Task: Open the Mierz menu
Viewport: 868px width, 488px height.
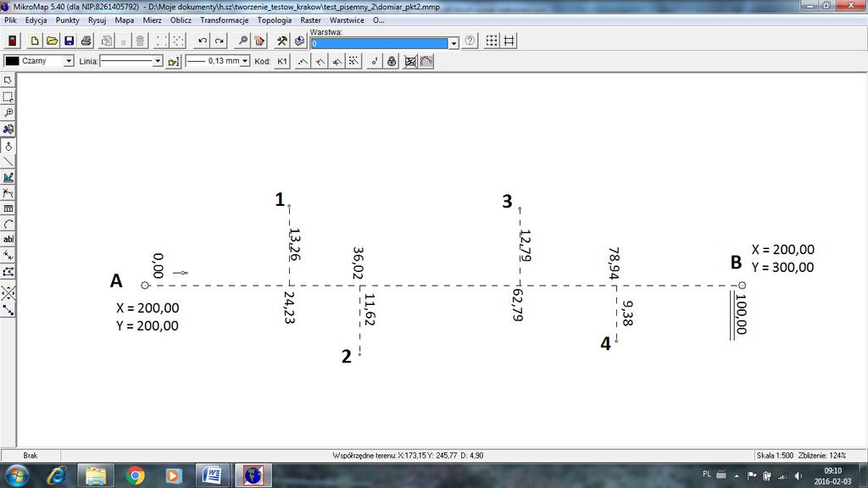Action: [152, 20]
